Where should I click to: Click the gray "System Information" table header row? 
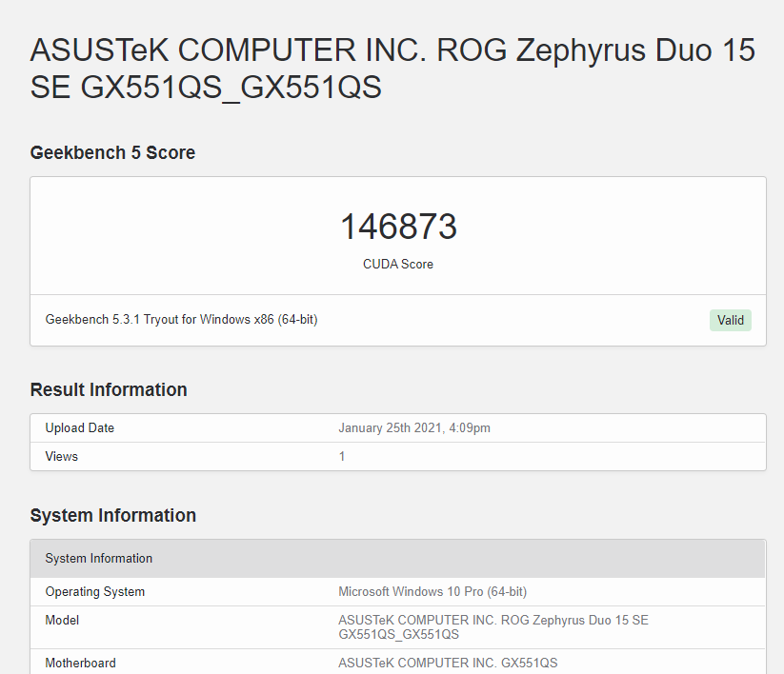[398, 559]
